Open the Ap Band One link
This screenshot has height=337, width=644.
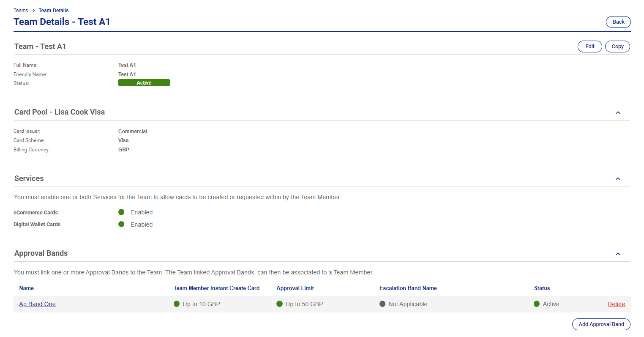37,304
